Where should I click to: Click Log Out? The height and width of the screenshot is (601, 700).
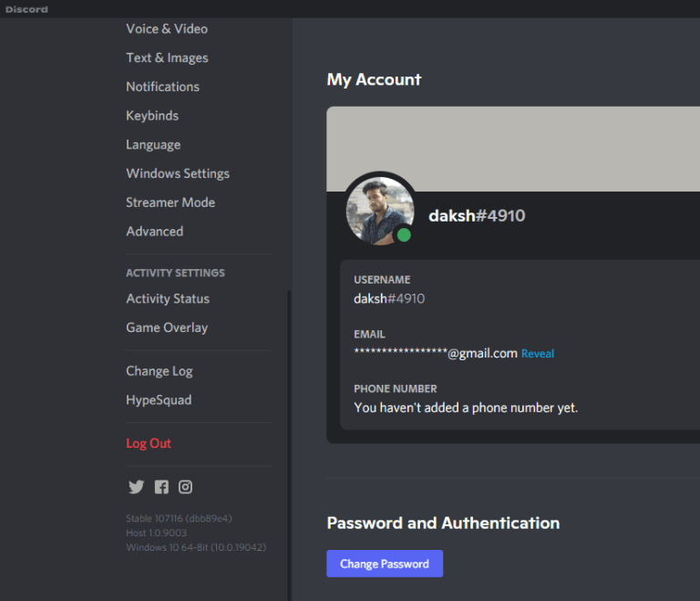pos(149,443)
